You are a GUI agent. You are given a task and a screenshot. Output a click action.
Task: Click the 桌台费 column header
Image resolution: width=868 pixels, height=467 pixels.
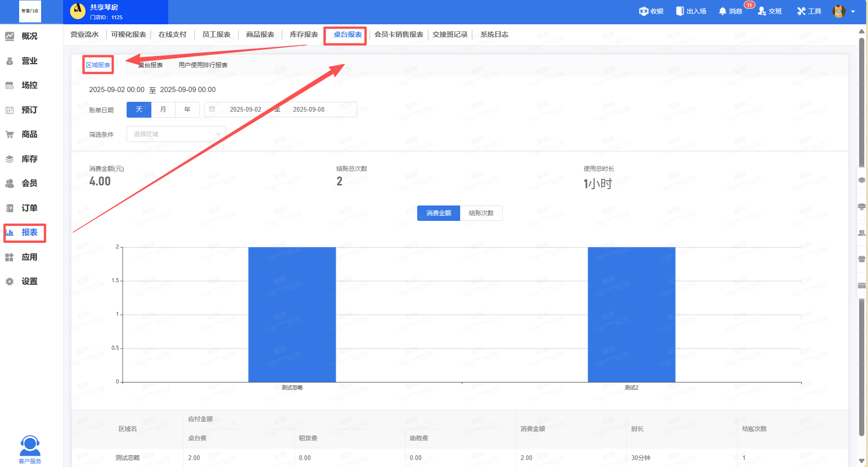pyautogui.click(x=197, y=438)
